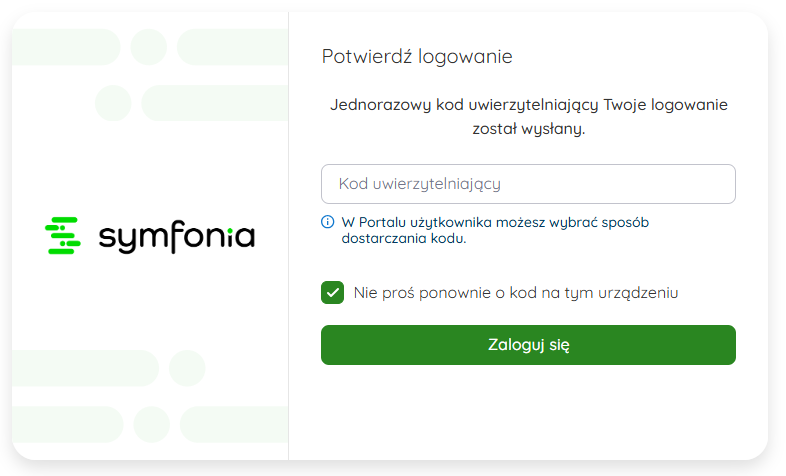The width and height of the screenshot is (786, 476).
Task: Uncheck 'Nie proś ponownie o kod' checkbox
Action: coord(332,293)
